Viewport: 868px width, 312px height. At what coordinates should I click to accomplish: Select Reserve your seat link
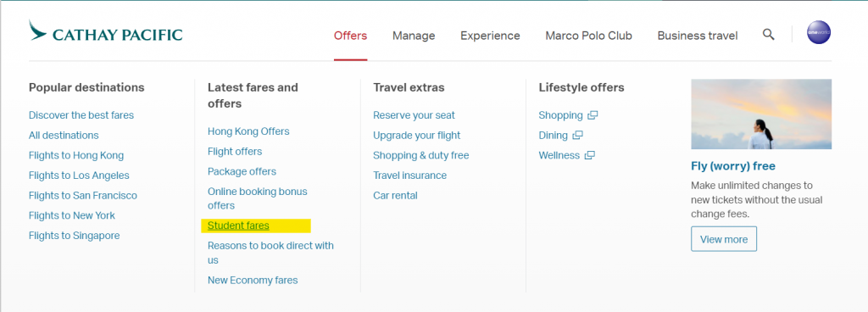tap(414, 115)
